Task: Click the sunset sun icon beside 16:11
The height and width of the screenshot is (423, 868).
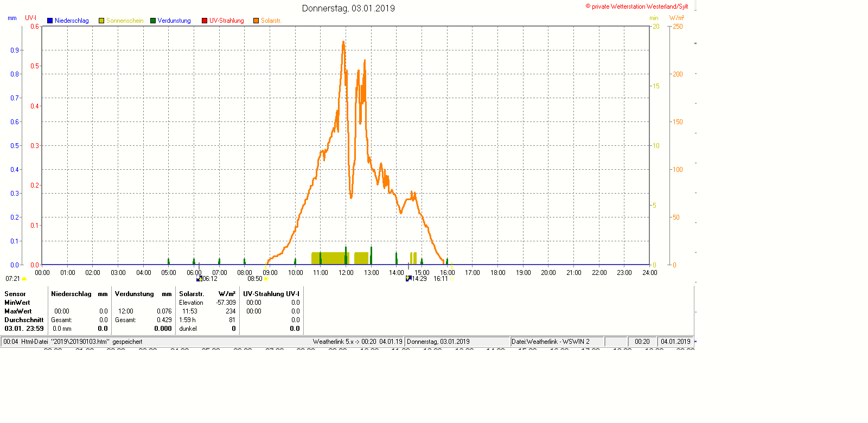Action: click(452, 279)
